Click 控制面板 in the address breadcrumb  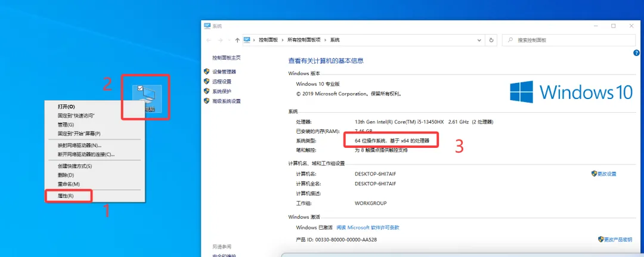point(268,40)
